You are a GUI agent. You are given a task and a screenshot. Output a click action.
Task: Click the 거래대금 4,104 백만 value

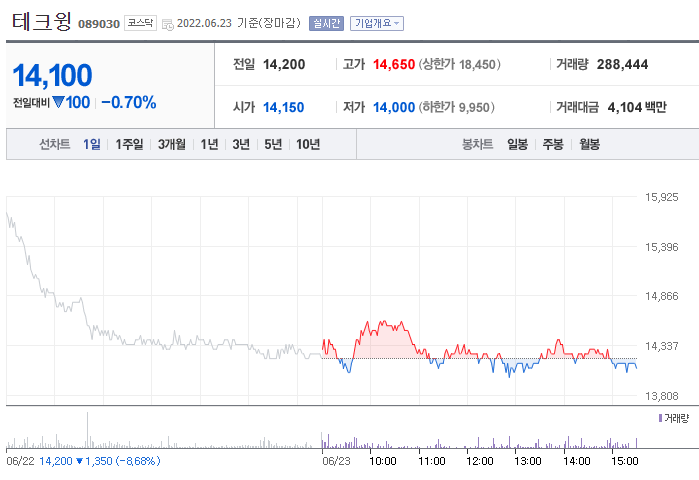637,107
